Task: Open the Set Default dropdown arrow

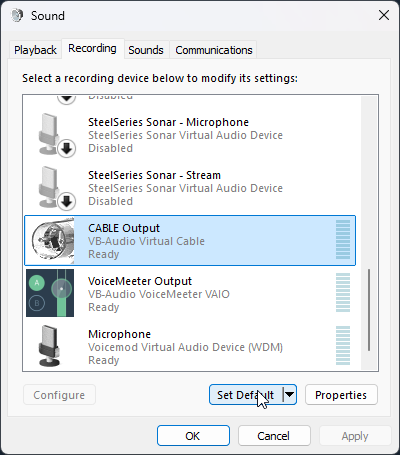Action: [x=290, y=395]
